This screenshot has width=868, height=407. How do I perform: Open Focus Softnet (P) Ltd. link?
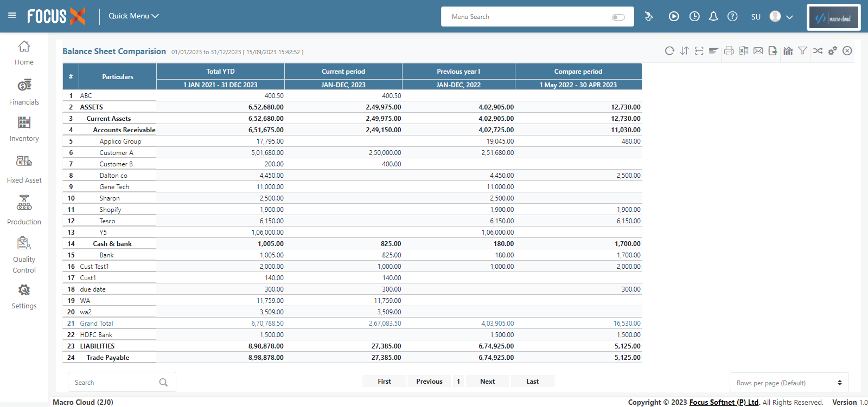point(724,402)
